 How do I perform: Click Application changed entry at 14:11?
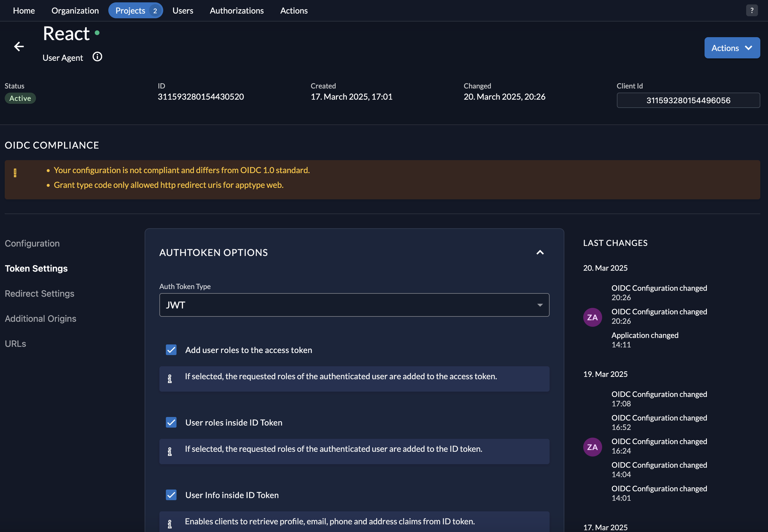coord(645,340)
